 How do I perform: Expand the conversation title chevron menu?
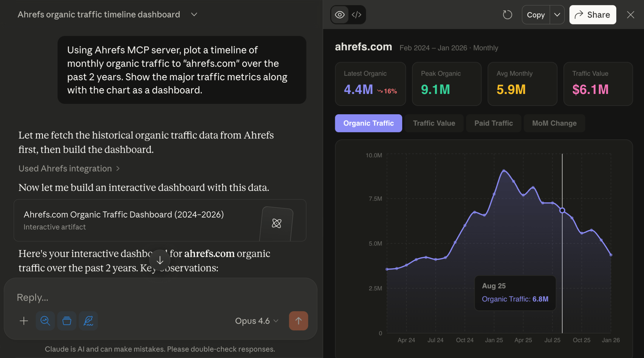coord(194,14)
